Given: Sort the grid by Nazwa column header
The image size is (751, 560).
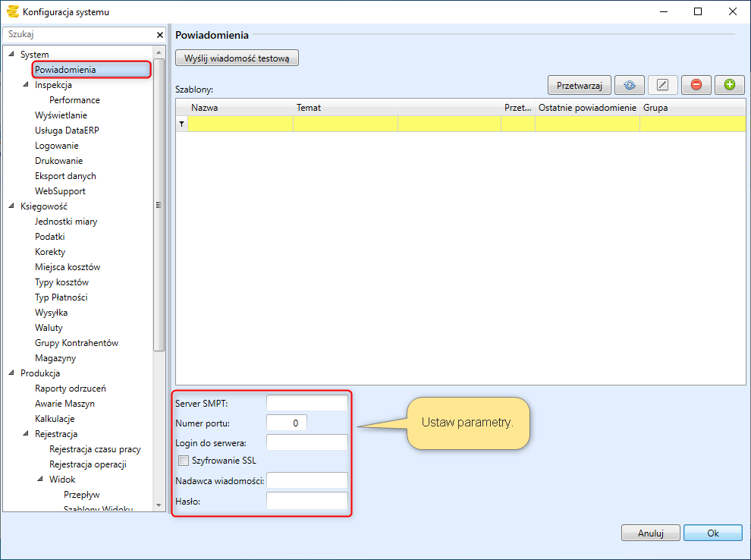Looking at the screenshot, I should click(240, 108).
